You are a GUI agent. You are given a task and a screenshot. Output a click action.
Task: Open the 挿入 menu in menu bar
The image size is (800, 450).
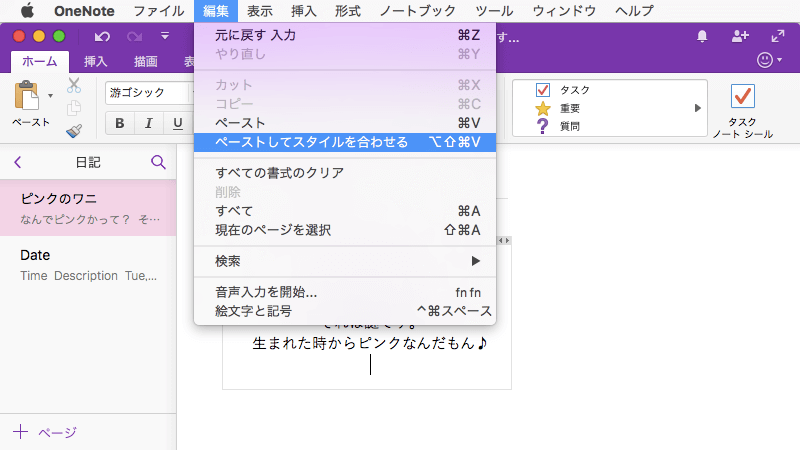click(x=304, y=11)
